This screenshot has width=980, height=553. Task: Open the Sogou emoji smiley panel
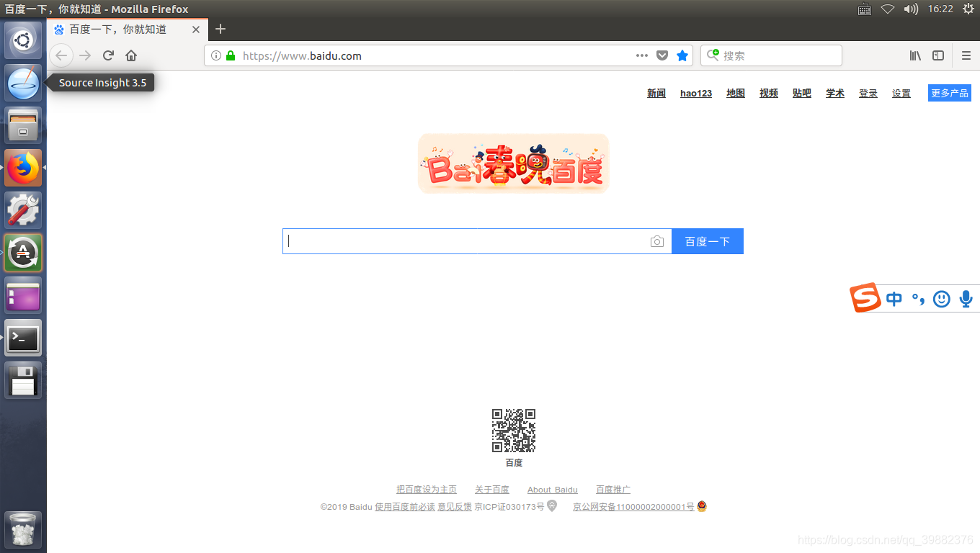(942, 299)
